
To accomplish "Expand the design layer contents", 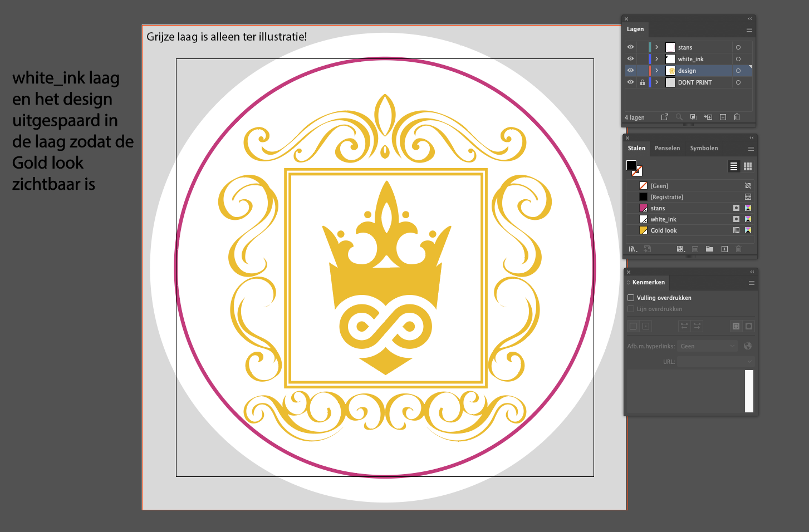I will pyautogui.click(x=657, y=71).
